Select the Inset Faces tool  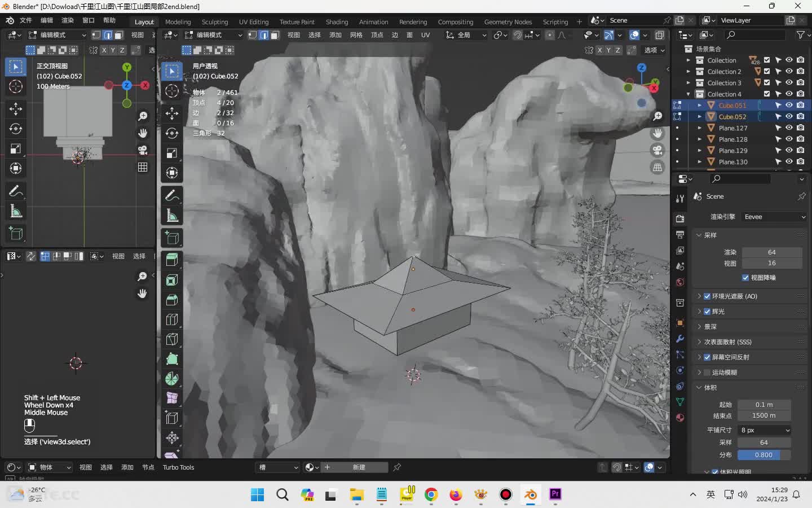172,280
